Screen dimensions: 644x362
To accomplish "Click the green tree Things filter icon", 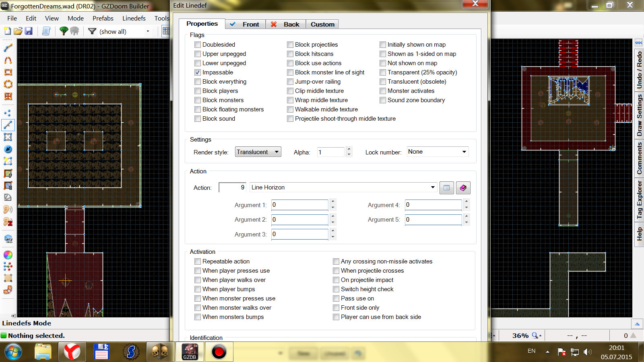I will pos(64,31).
